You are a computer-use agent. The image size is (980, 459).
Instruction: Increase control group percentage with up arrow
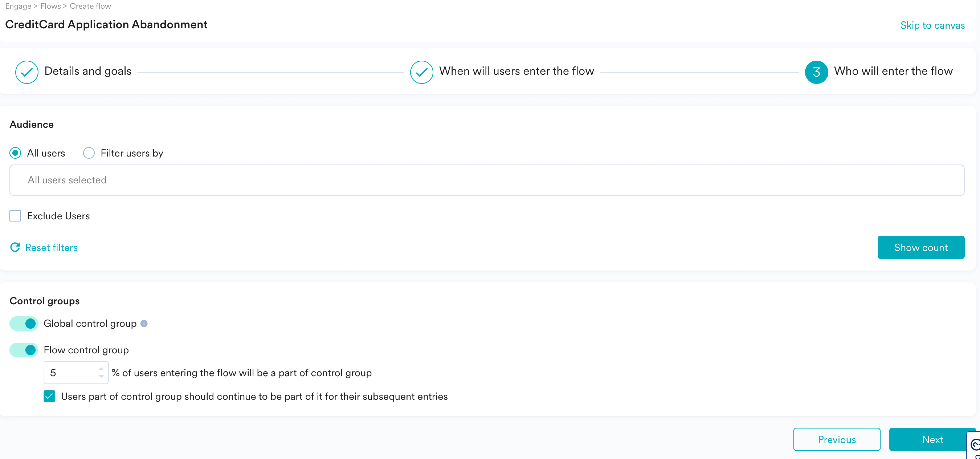point(101,369)
